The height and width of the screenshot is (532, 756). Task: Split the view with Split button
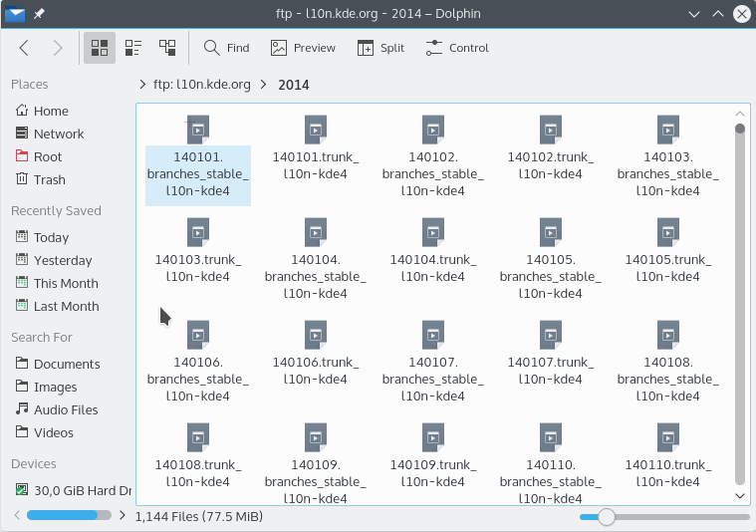[380, 48]
